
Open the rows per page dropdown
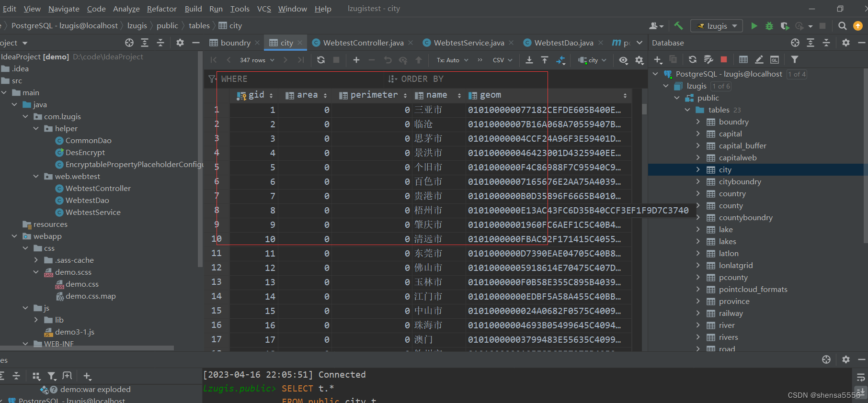point(257,60)
